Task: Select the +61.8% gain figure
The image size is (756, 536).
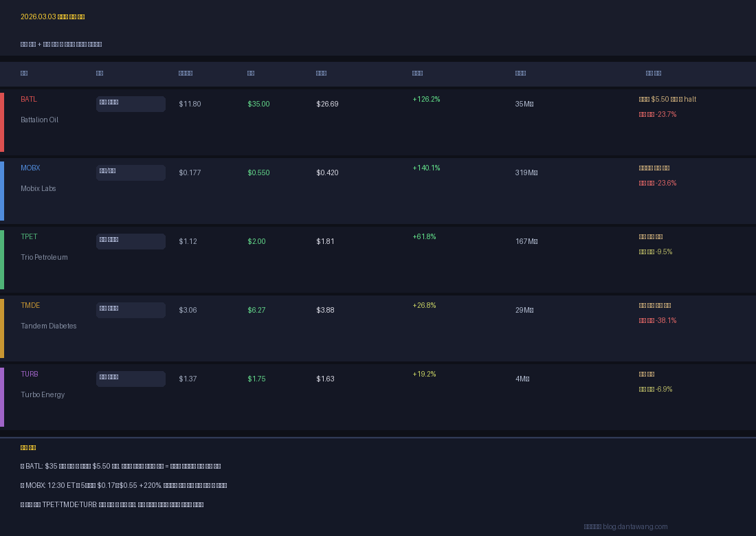Action: coord(424,236)
